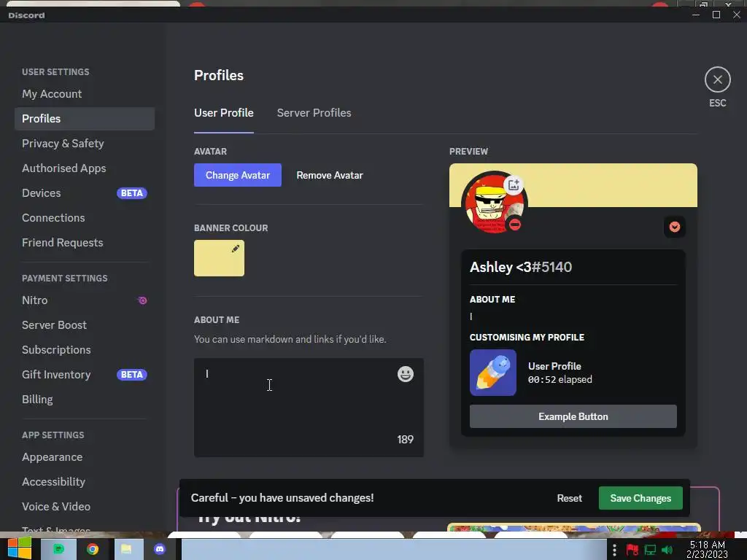The height and width of the screenshot is (560, 747).
Task: Open Accessibility settings
Action: (85, 482)
